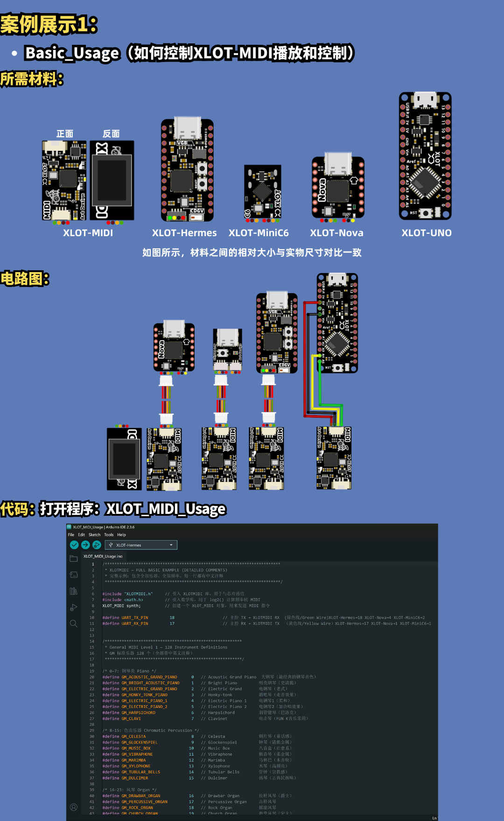Click the Verify checkmark button
The image size is (504, 821).
74,545
